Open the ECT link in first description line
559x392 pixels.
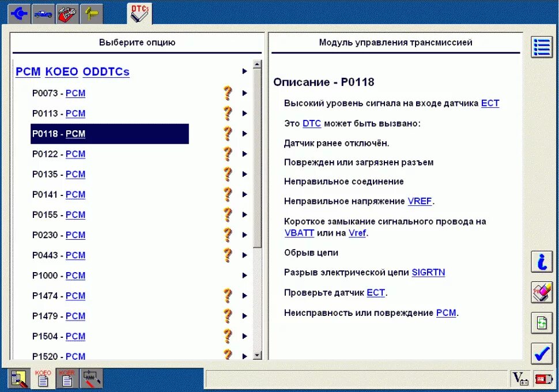490,103
